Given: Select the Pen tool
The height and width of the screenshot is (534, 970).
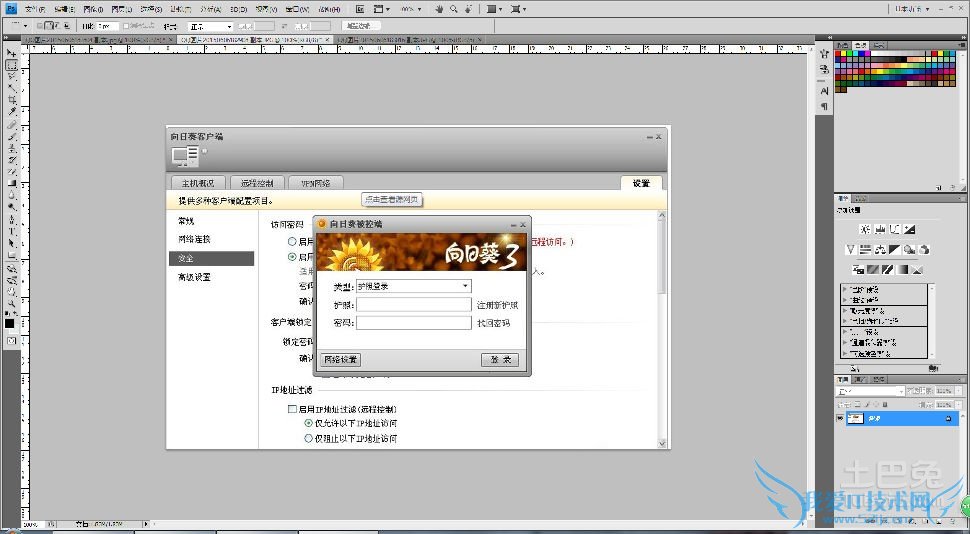Looking at the screenshot, I should [11, 218].
